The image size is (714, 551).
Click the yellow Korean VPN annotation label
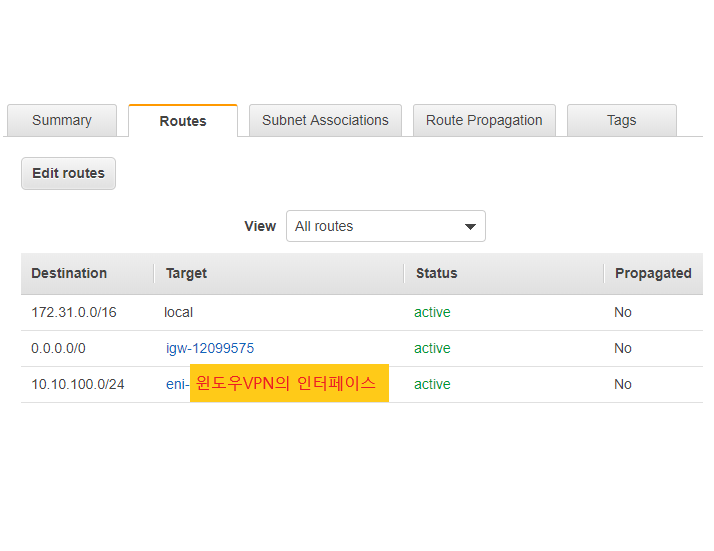289,383
